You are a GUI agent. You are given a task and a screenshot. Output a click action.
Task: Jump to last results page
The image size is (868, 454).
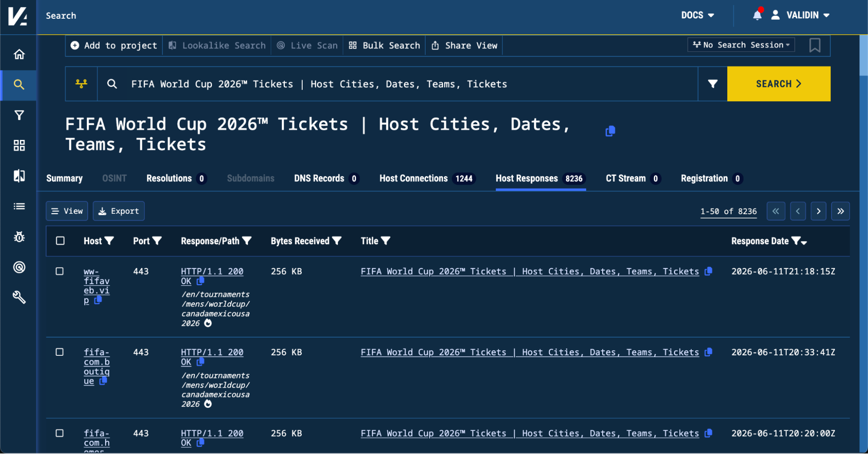[840, 211]
